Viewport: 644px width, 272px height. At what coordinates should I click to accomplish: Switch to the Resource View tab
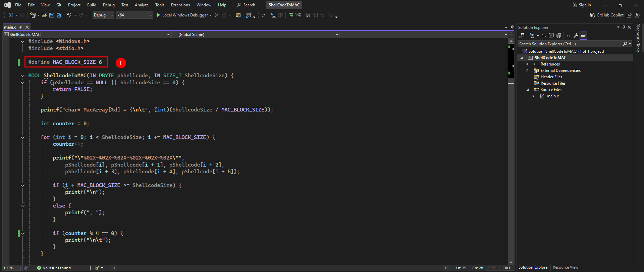pos(565,267)
